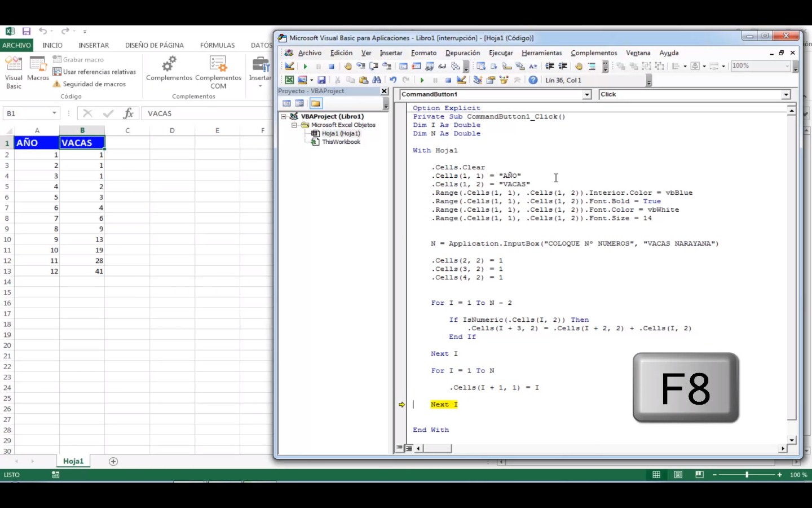Toggle Usar referencias relativas in Excel

pyautogui.click(x=94, y=72)
